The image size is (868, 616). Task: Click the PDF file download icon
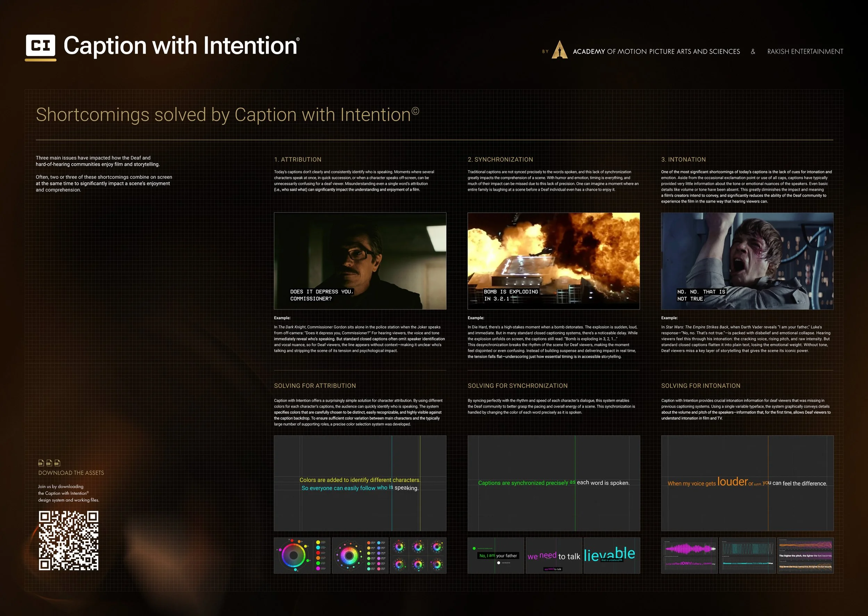[x=41, y=463]
